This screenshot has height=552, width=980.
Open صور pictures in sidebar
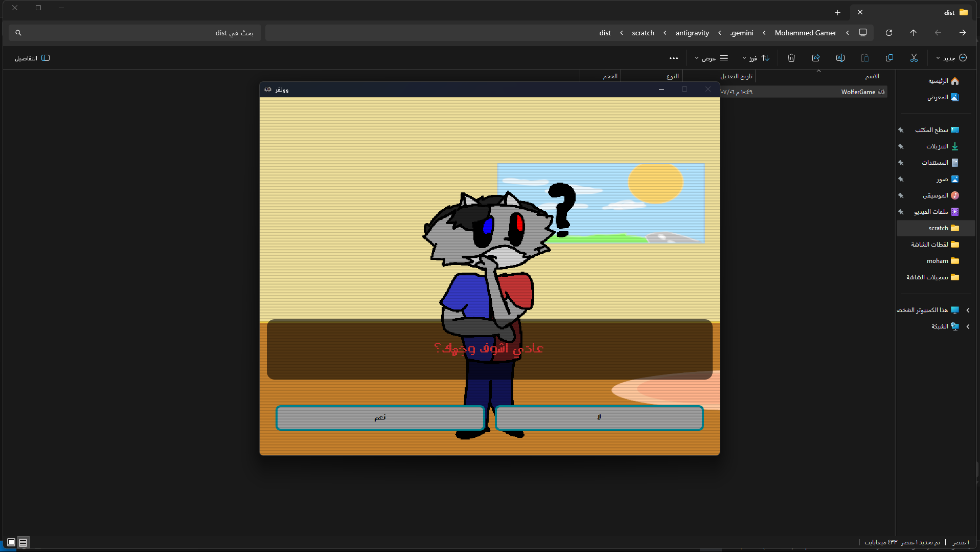point(947,179)
